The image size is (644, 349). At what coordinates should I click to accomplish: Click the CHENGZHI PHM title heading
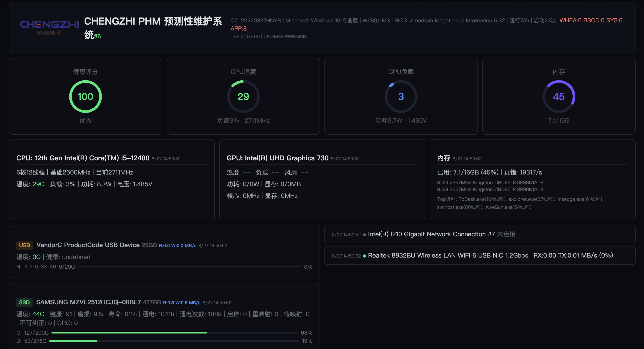pos(153,28)
